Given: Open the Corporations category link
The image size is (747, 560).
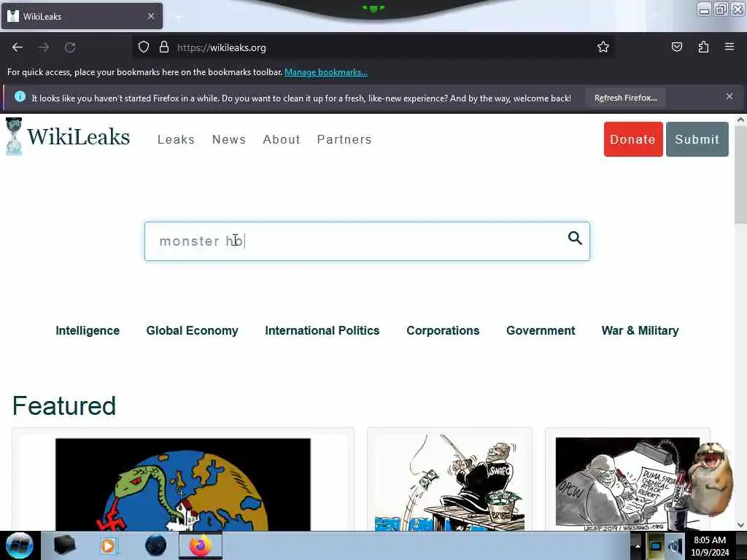Looking at the screenshot, I should pos(443,330).
